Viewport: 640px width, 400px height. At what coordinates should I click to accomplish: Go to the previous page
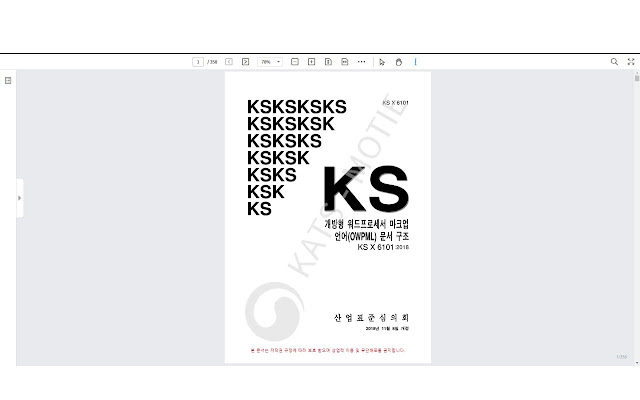click(x=229, y=62)
